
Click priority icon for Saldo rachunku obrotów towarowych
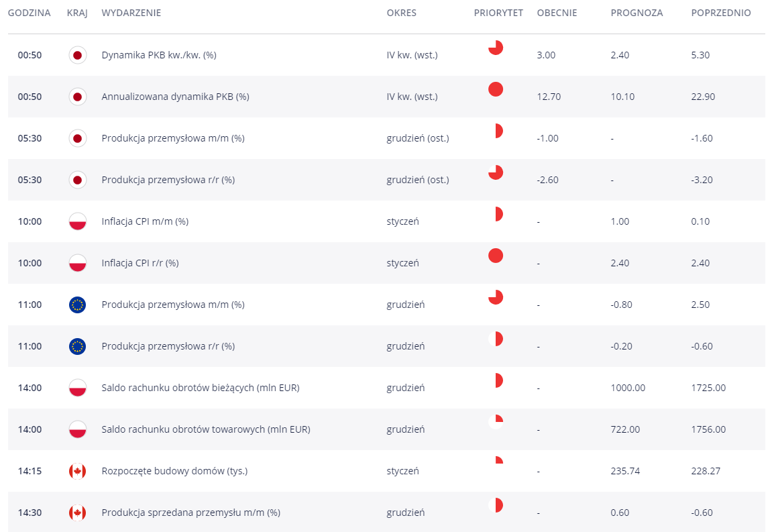[495, 422]
